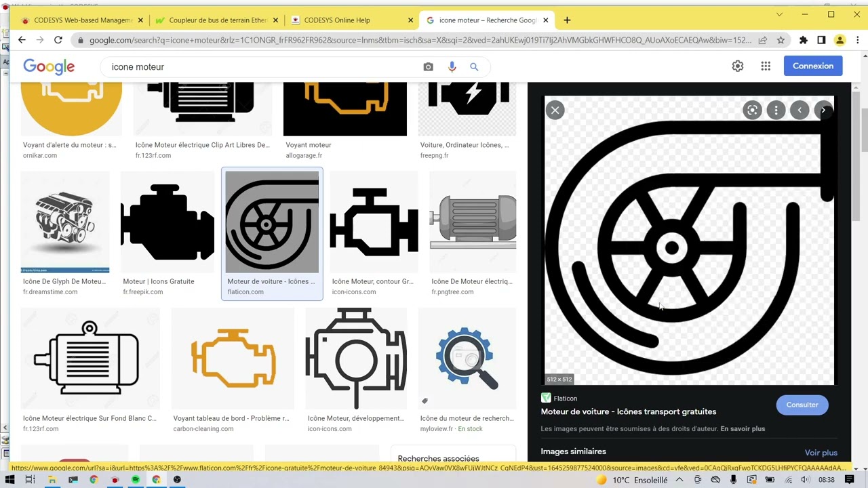This screenshot has height=488, width=868.
Task: Open the Chrome tab search dropdown
Action: pos(779,14)
